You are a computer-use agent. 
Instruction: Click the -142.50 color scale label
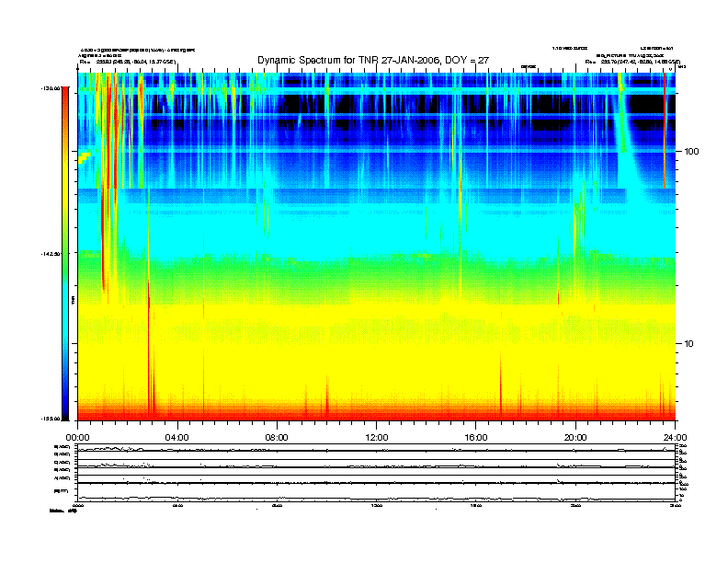click(x=51, y=254)
